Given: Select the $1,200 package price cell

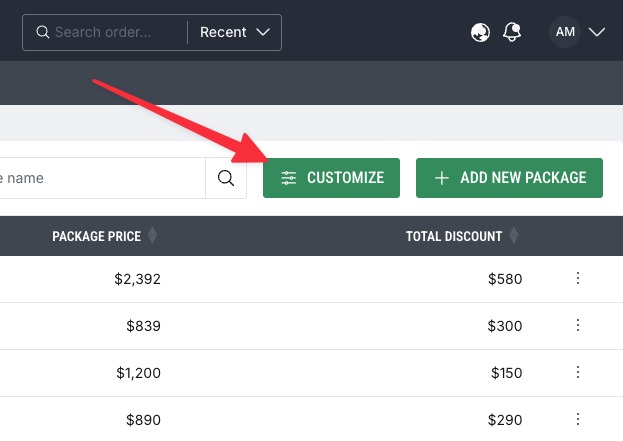Looking at the screenshot, I should coord(137,372).
